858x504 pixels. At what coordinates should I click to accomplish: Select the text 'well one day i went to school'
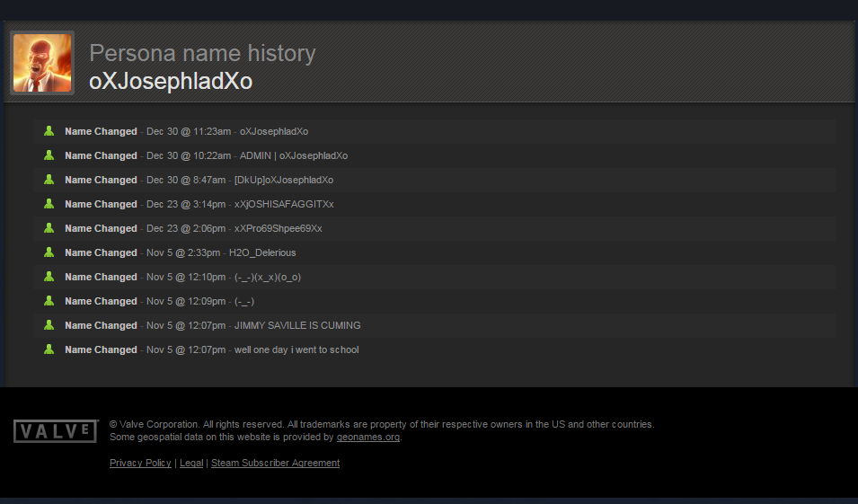click(296, 349)
